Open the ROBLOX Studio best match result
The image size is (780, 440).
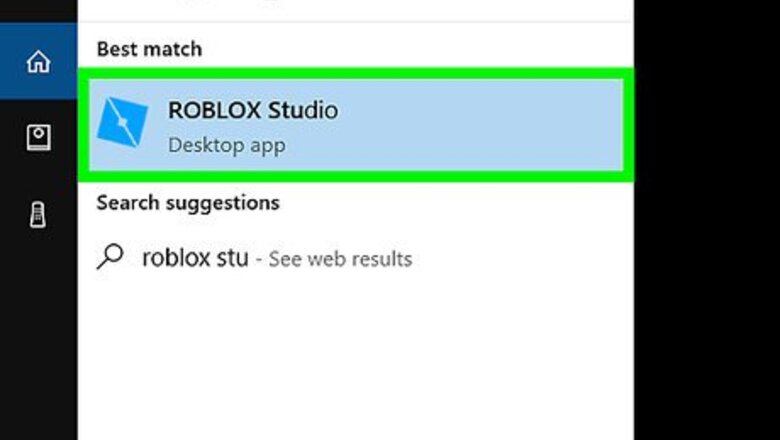pyautogui.click(x=355, y=125)
